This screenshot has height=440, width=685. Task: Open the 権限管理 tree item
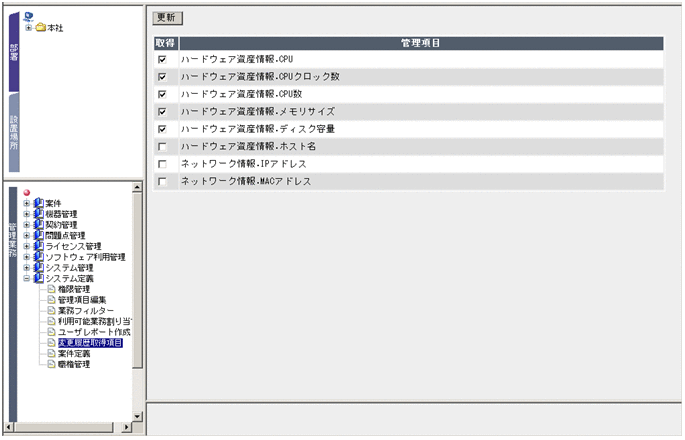pyautogui.click(x=74, y=289)
